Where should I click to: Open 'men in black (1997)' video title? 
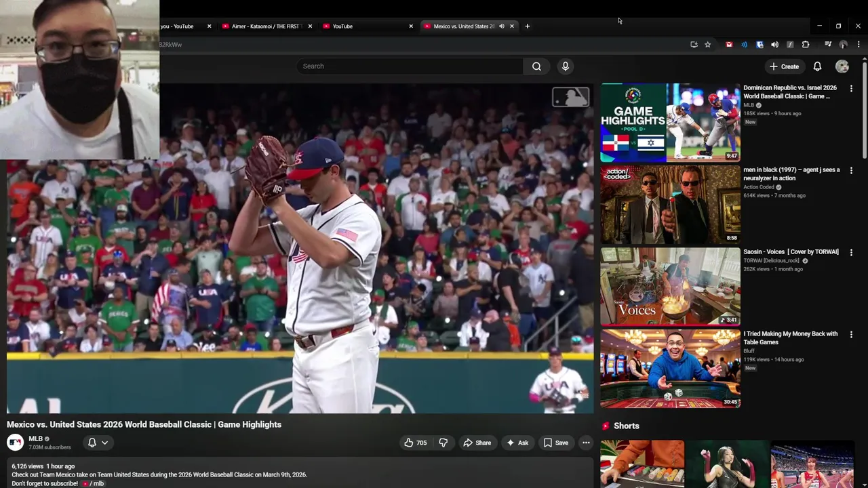pos(791,174)
